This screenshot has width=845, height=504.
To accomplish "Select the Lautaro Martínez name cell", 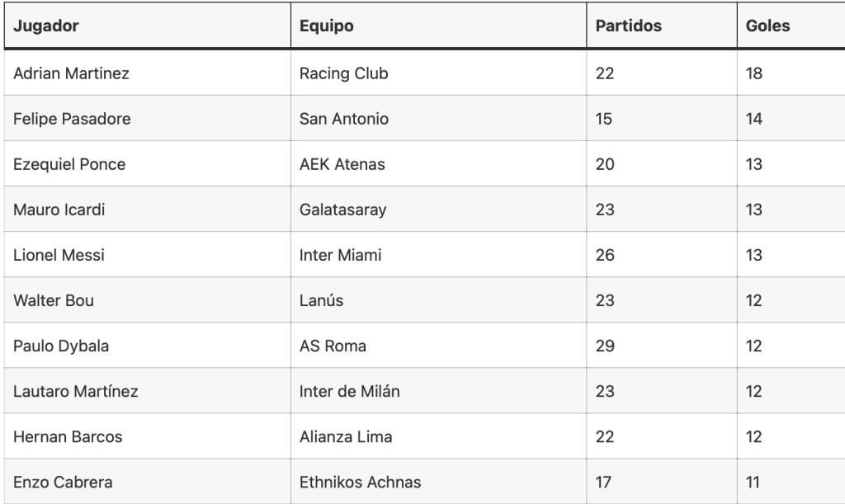I will tap(147, 391).
